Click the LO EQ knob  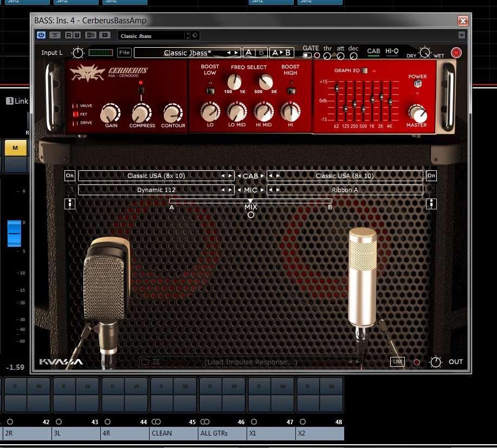(x=210, y=111)
